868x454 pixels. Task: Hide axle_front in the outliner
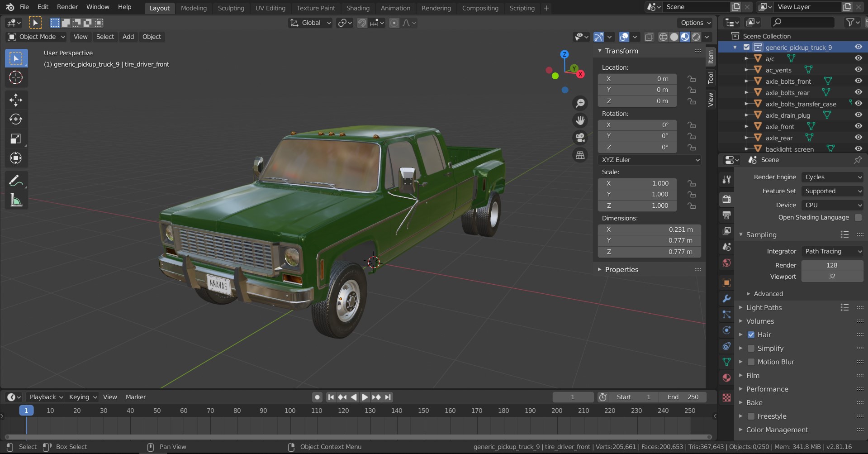pyautogui.click(x=858, y=126)
